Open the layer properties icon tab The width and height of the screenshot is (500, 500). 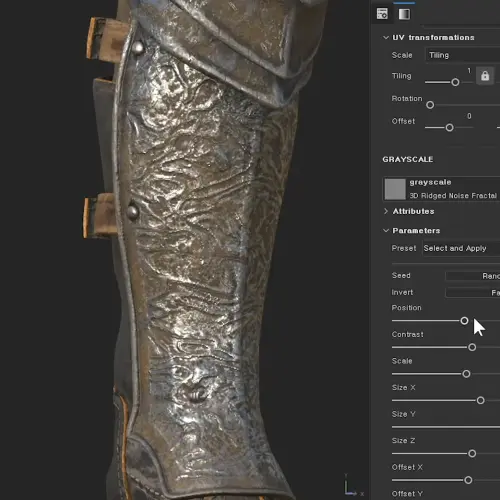tap(382, 14)
